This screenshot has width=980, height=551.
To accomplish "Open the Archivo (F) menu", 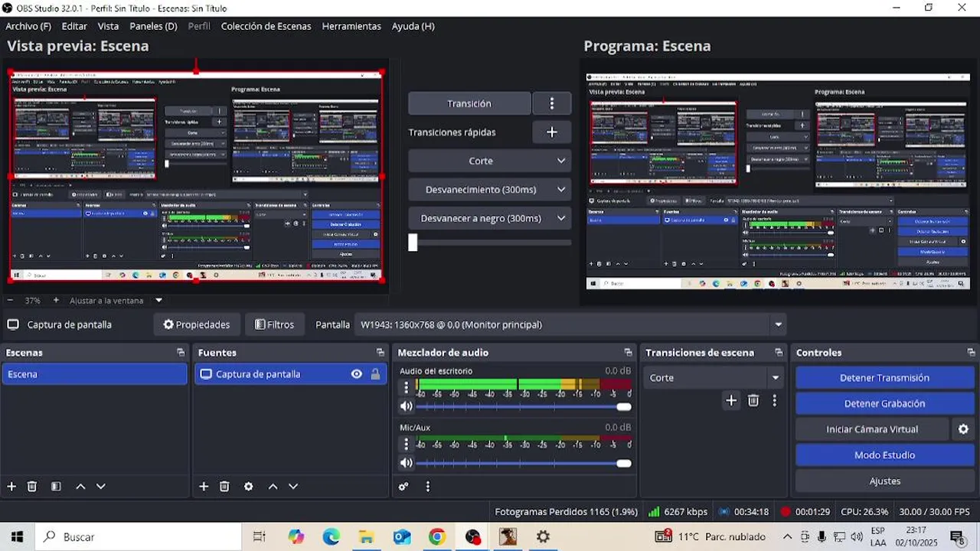I will [28, 26].
